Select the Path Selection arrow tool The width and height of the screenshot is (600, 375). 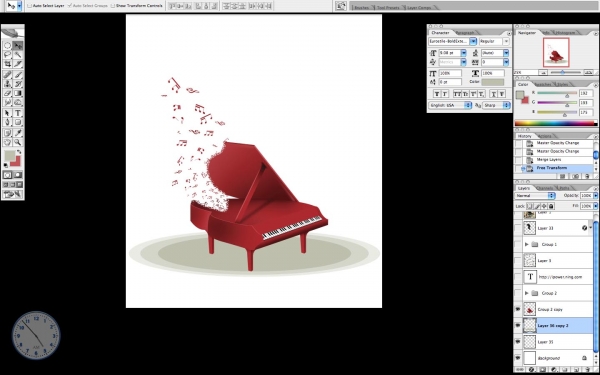7,113
